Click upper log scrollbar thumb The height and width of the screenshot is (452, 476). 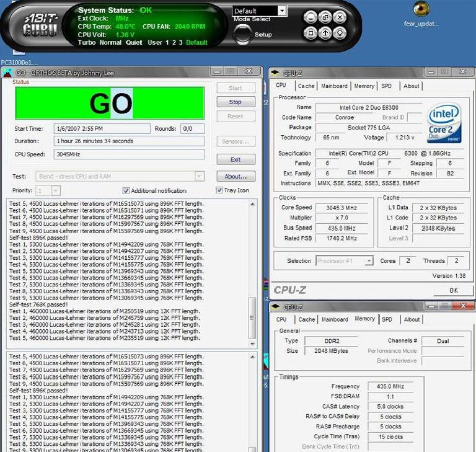[252, 317]
